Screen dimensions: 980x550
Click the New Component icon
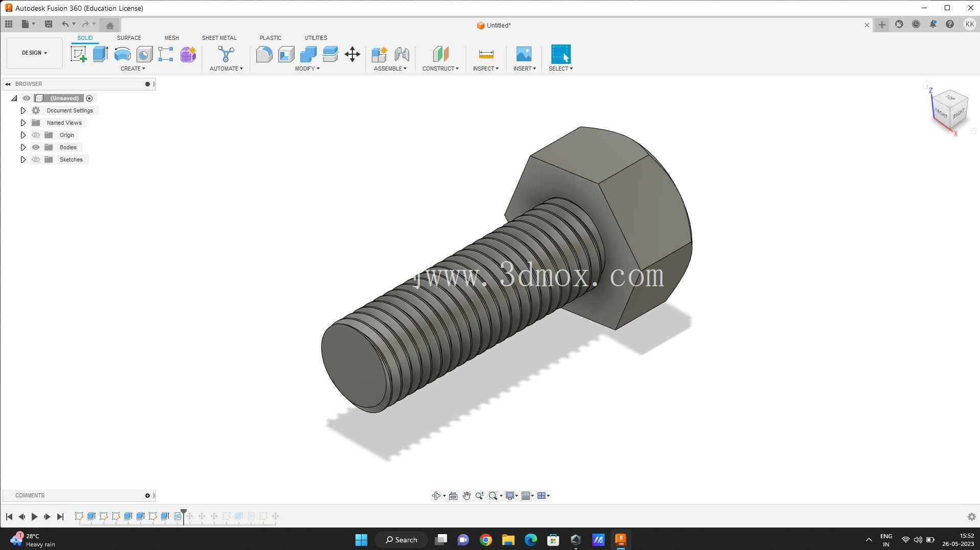point(380,54)
